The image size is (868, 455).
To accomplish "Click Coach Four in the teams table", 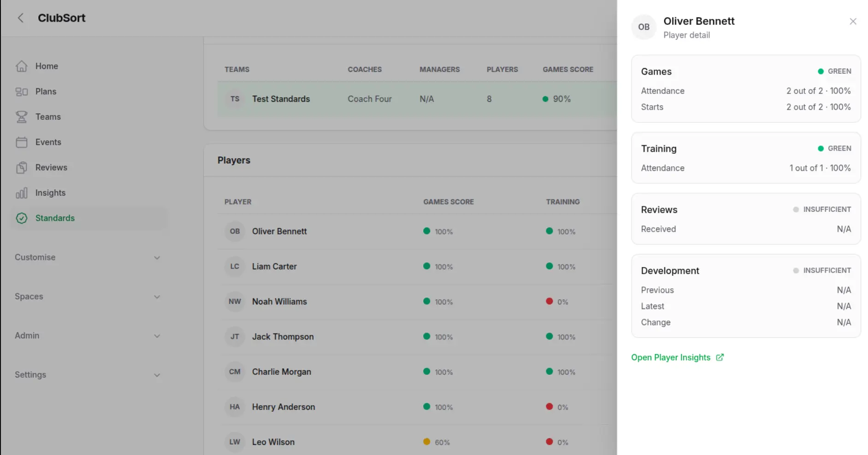I will (x=370, y=99).
